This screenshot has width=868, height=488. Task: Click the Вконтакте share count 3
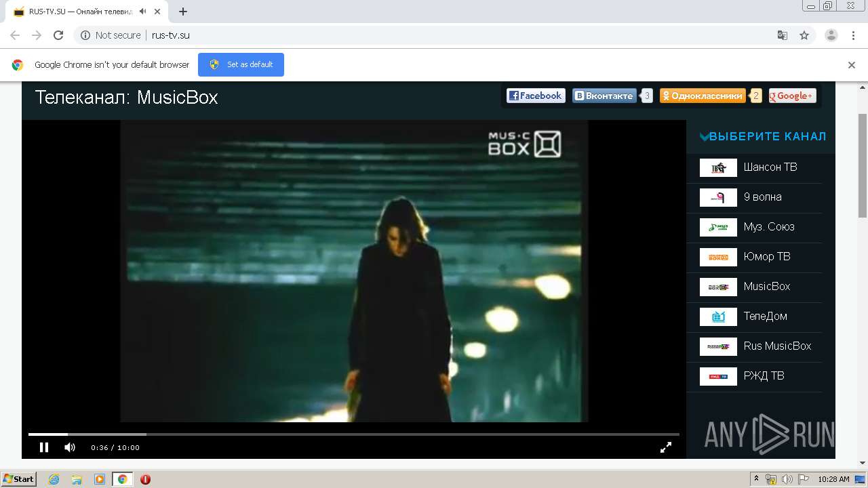coord(647,96)
